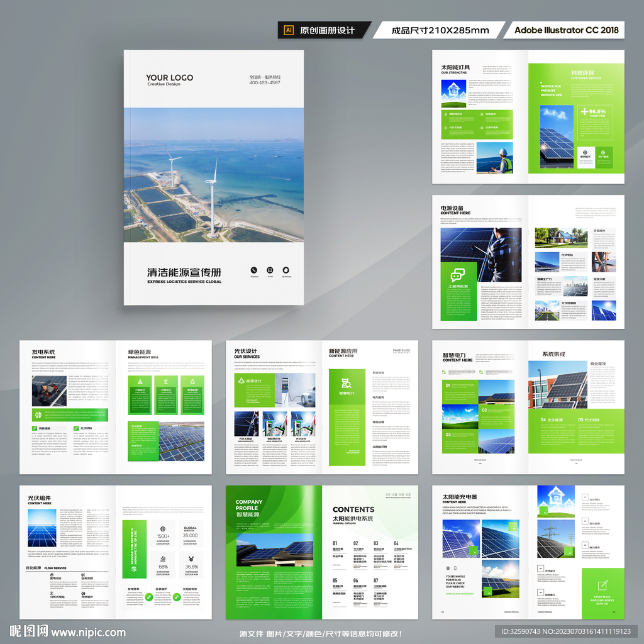Click the PAGE 01/02 label

[401, 350]
